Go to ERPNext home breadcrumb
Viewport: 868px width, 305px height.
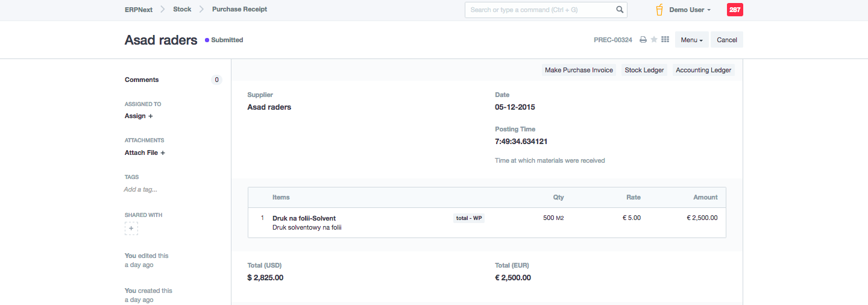click(139, 9)
